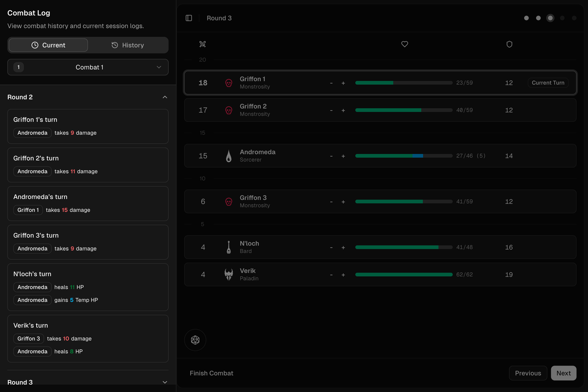Click the crossed swords initiative header icon
The height and width of the screenshot is (392, 588).
203,44
